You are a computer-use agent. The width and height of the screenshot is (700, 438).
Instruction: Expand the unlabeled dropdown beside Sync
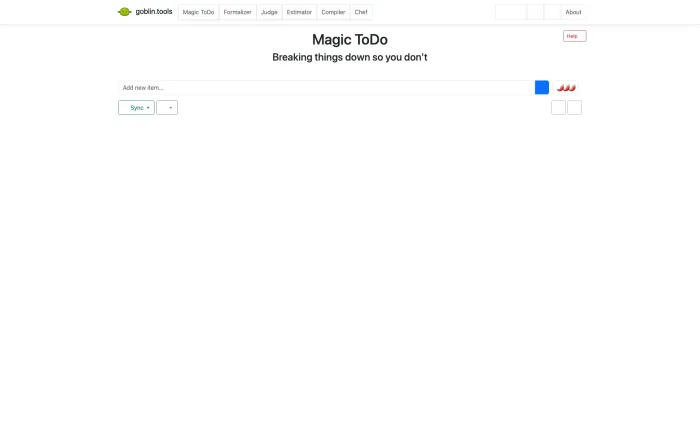coord(167,108)
